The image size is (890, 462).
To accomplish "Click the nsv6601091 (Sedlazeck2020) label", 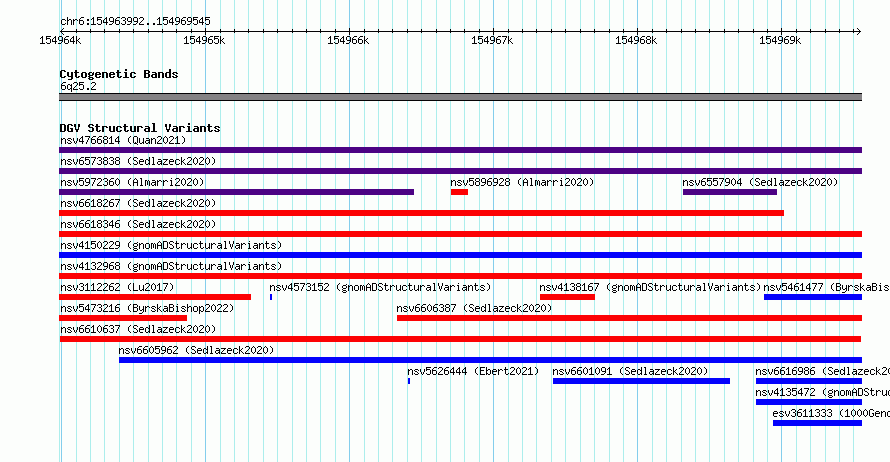I will point(630,371).
